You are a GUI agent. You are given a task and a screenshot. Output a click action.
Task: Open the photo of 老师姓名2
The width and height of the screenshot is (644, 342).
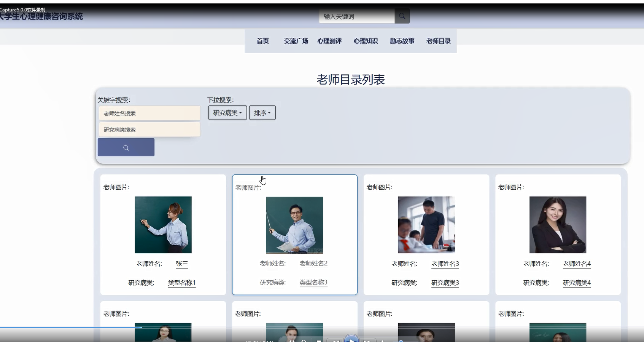click(294, 225)
